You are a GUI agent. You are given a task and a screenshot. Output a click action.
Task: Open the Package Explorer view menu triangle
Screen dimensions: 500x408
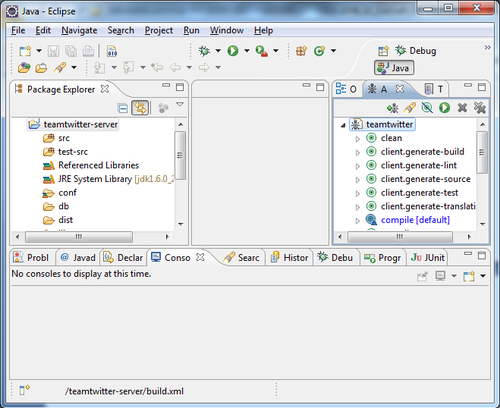point(180,105)
